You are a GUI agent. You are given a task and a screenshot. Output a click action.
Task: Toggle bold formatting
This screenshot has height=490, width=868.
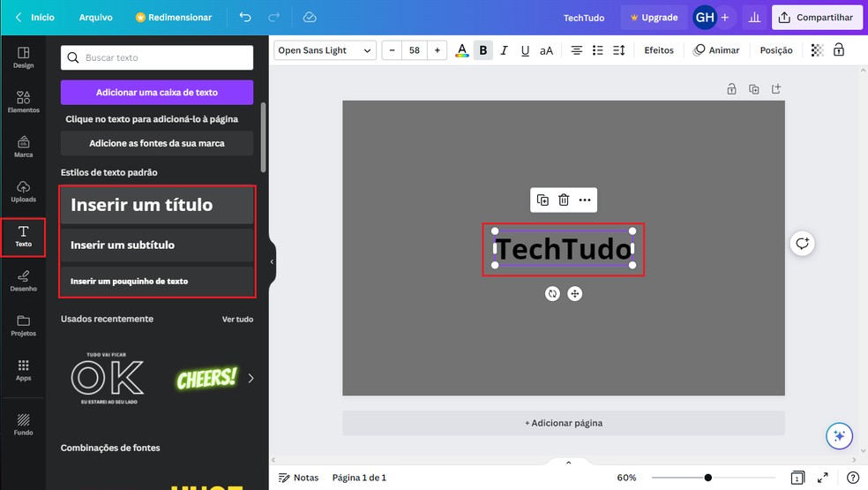pyautogui.click(x=483, y=50)
